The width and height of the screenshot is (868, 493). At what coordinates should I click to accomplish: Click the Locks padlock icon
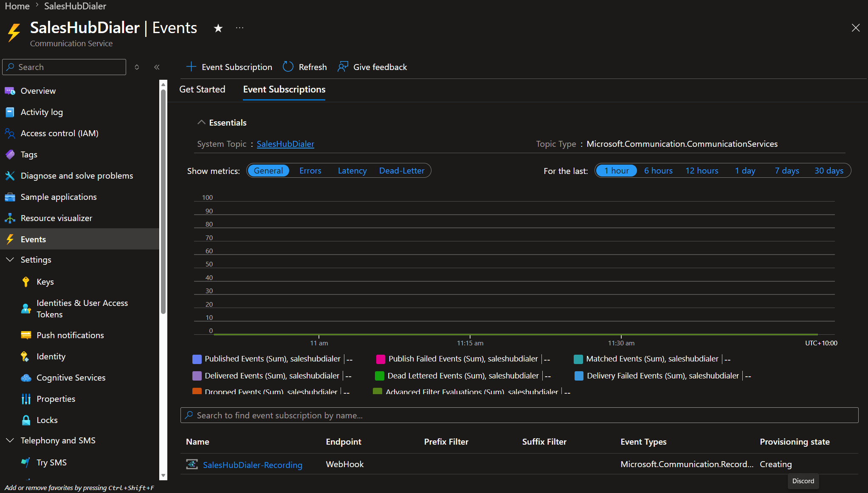coord(26,420)
